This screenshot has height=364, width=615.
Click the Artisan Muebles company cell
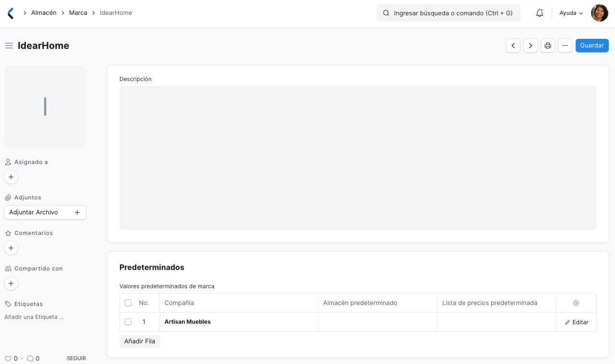pos(239,322)
